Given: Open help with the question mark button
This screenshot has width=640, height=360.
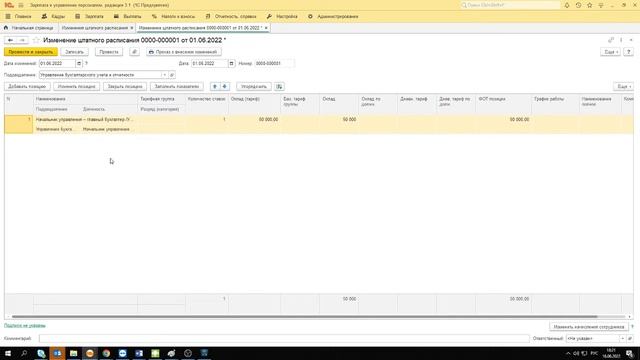Looking at the screenshot, I should tap(629, 52).
